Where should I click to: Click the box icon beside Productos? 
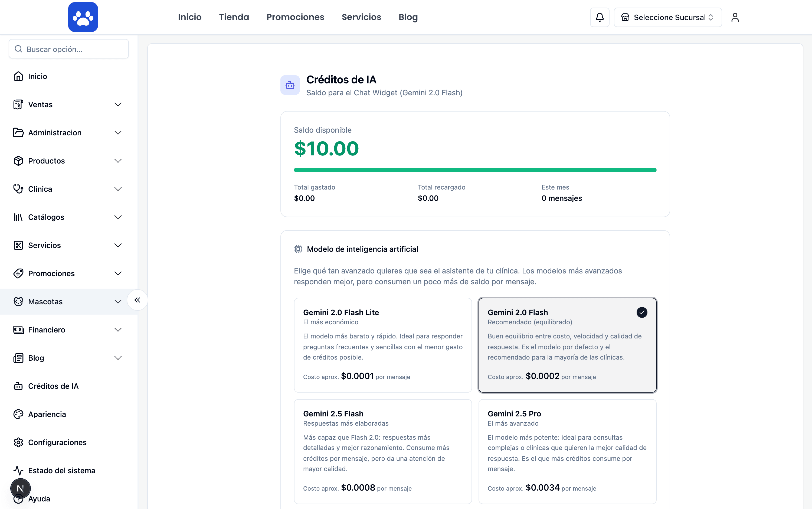point(18,161)
